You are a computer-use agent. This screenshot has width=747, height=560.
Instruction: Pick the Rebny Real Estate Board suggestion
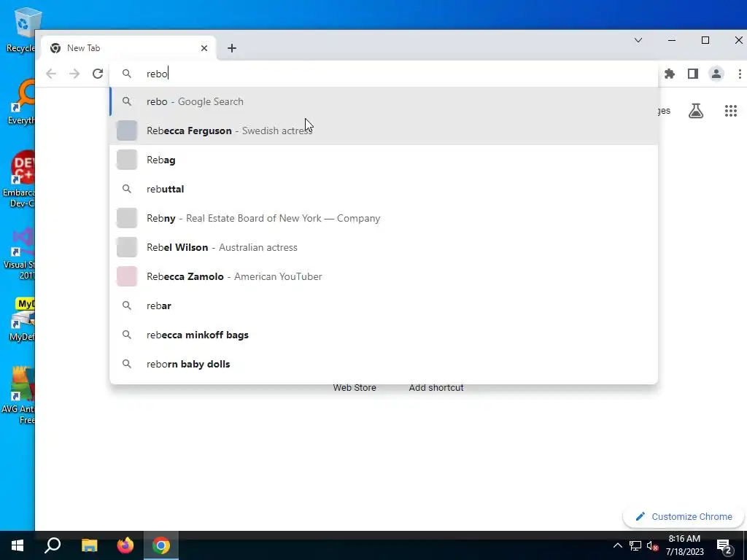point(384,218)
